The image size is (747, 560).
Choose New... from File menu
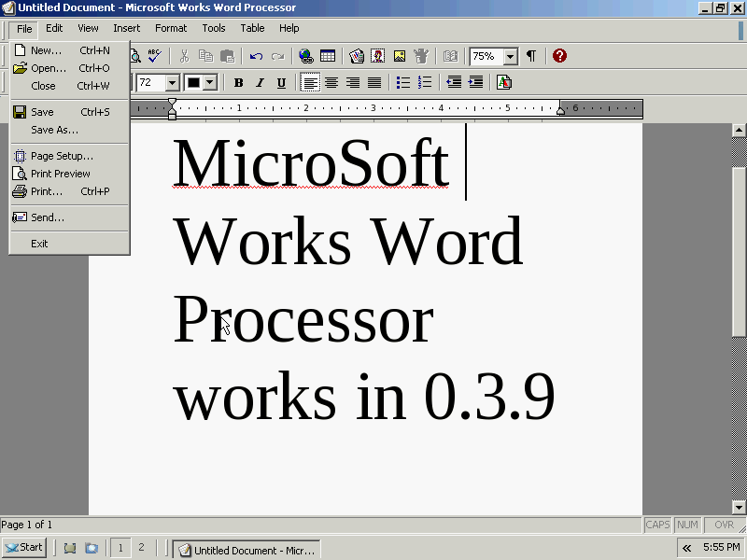click(69, 50)
